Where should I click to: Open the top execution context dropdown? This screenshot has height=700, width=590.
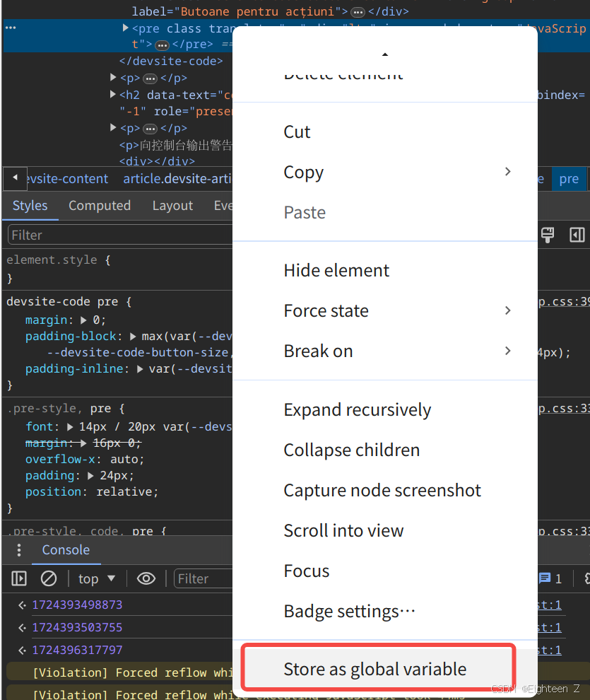98,578
